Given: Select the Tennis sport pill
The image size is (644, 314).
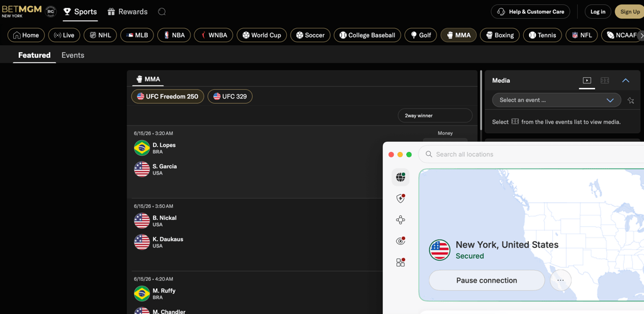Looking at the screenshot, I should coord(542,35).
